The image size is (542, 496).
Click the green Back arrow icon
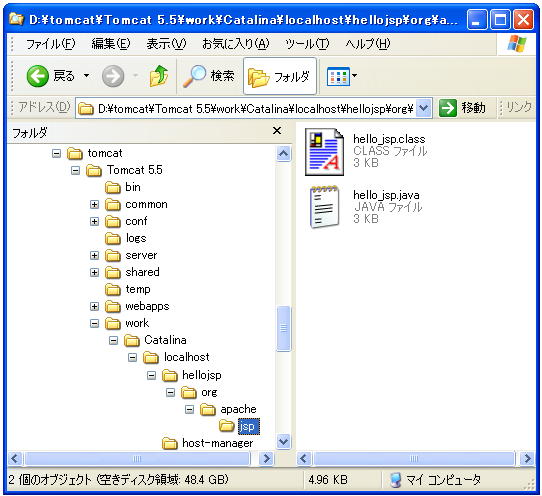click(x=37, y=76)
